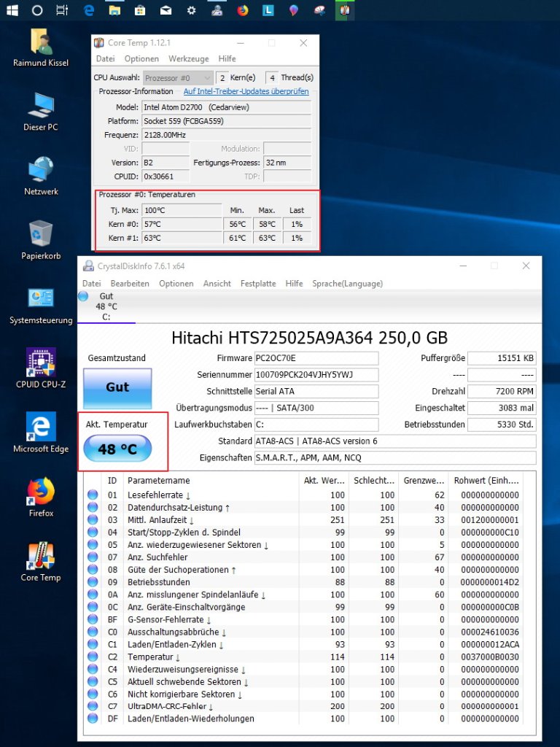The width and height of the screenshot is (560, 747).
Task: Open the blue L app in taskbar
Action: 268,10
